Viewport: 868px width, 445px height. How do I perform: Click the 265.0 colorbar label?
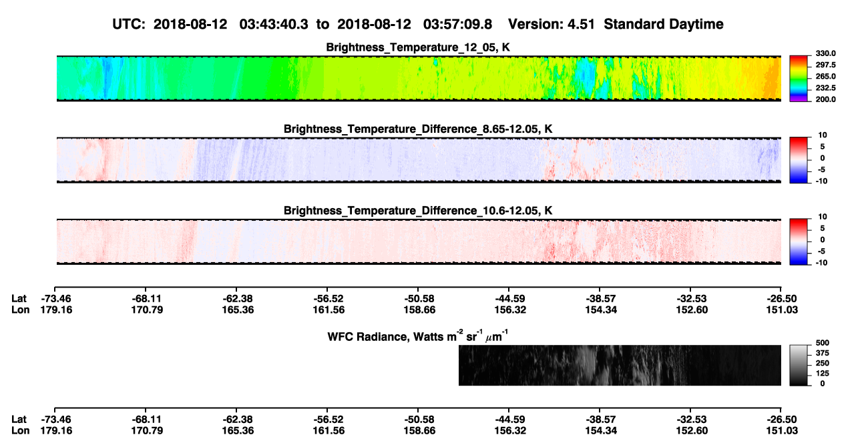825,77
